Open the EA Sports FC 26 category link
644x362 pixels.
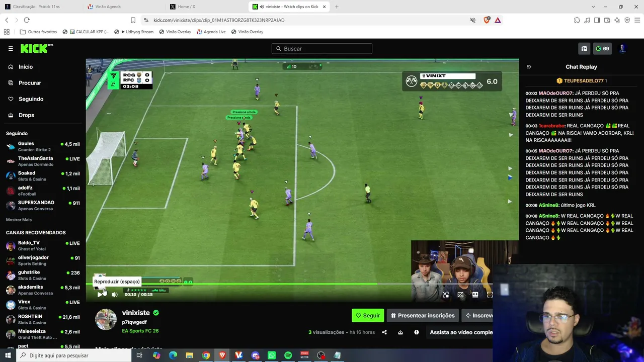[x=140, y=331]
